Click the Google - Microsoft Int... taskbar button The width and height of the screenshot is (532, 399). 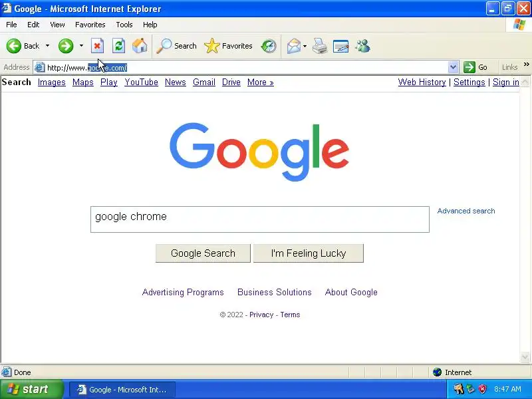(x=122, y=389)
